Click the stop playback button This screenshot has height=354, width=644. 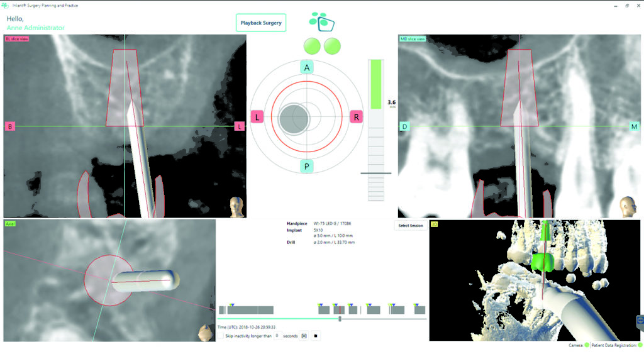click(316, 336)
